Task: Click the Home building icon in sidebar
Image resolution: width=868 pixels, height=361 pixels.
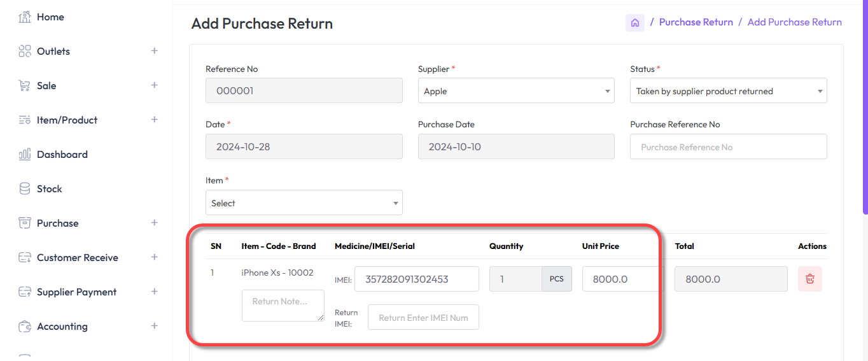Action: click(x=25, y=17)
